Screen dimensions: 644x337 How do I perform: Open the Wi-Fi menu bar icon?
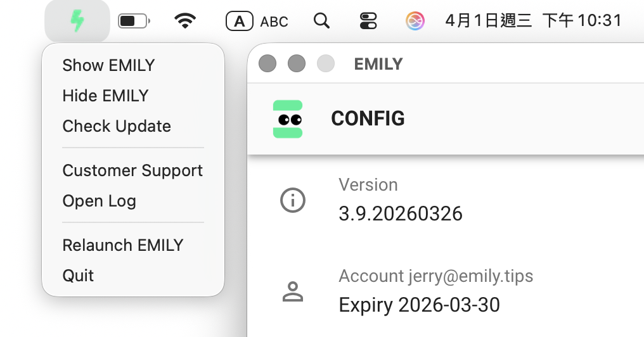tap(184, 22)
